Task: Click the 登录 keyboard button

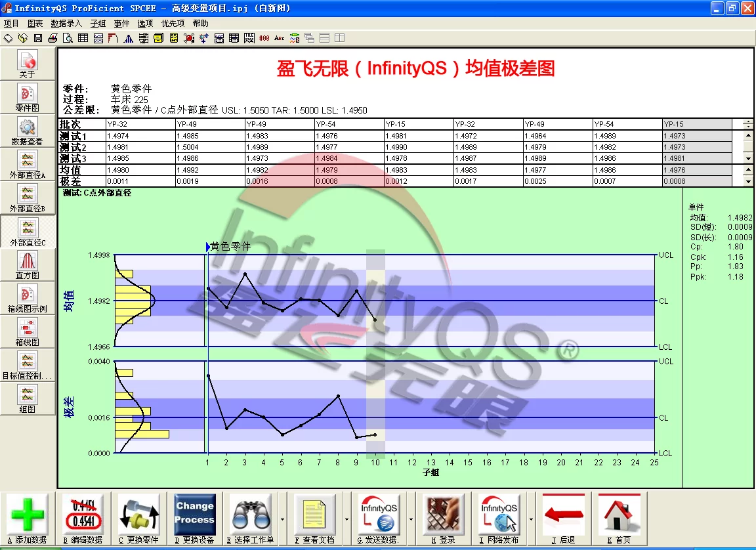Action: (444, 520)
